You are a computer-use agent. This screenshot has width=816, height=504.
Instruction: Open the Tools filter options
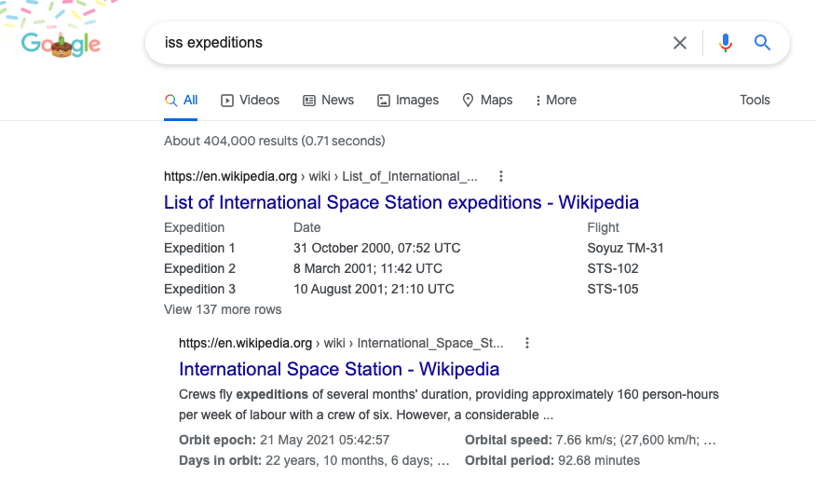coord(755,100)
